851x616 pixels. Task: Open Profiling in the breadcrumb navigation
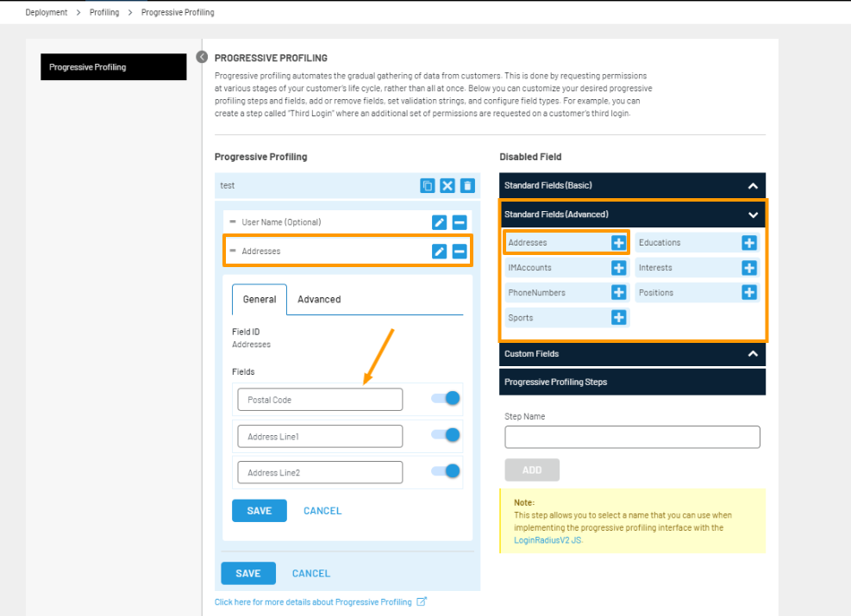(x=103, y=12)
